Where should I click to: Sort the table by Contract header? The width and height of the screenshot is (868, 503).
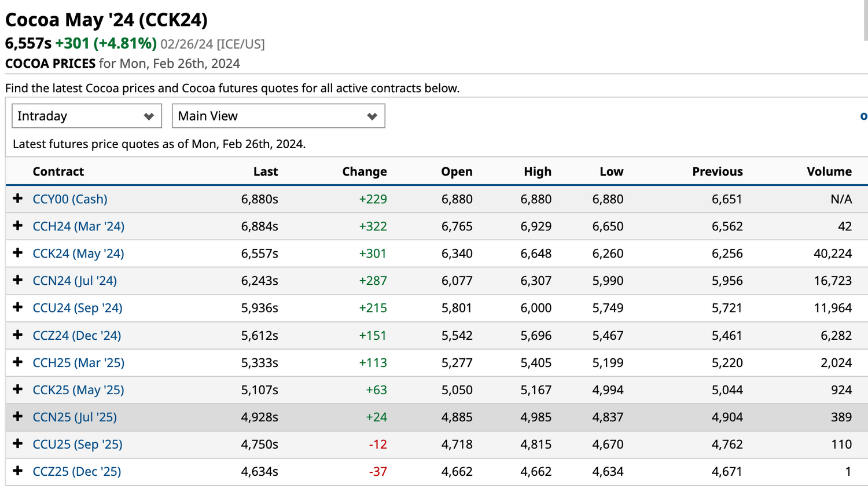[x=58, y=171]
